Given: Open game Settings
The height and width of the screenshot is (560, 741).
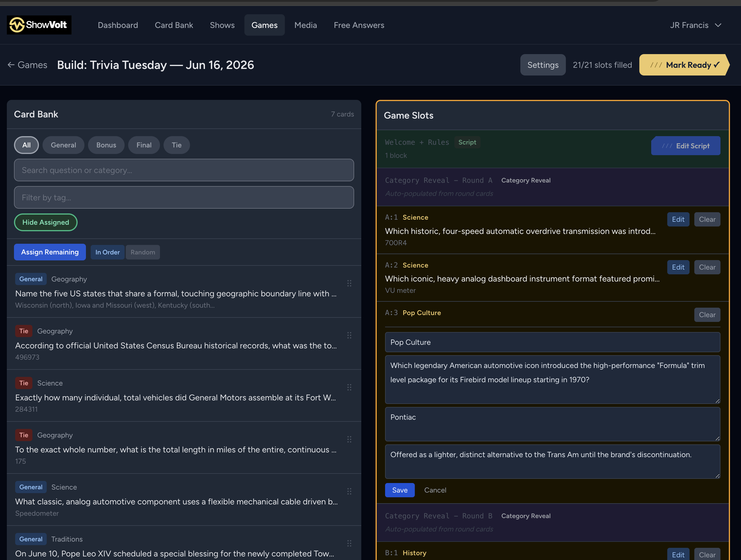Looking at the screenshot, I should 543,65.
